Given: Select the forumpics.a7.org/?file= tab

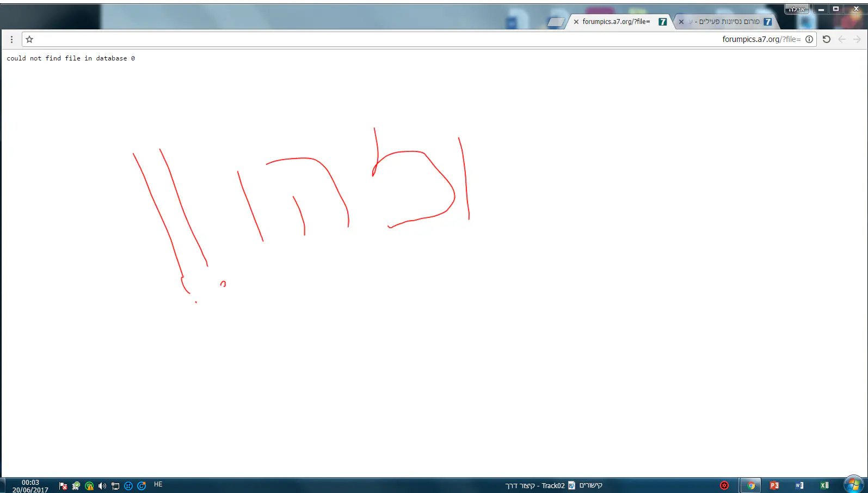Looking at the screenshot, I should pyautogui.click(x=616, y=22).
